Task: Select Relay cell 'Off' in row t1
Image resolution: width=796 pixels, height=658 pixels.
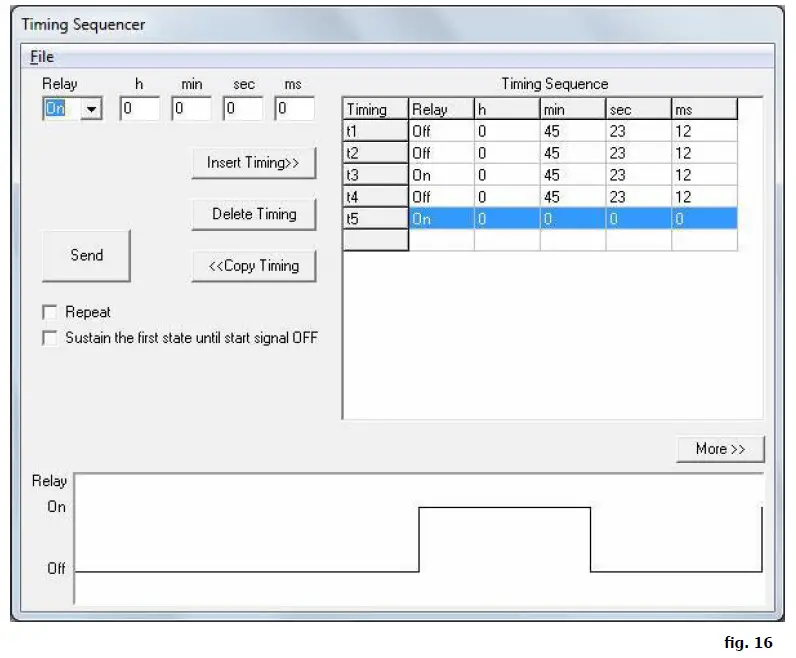Action: (442, 131)
